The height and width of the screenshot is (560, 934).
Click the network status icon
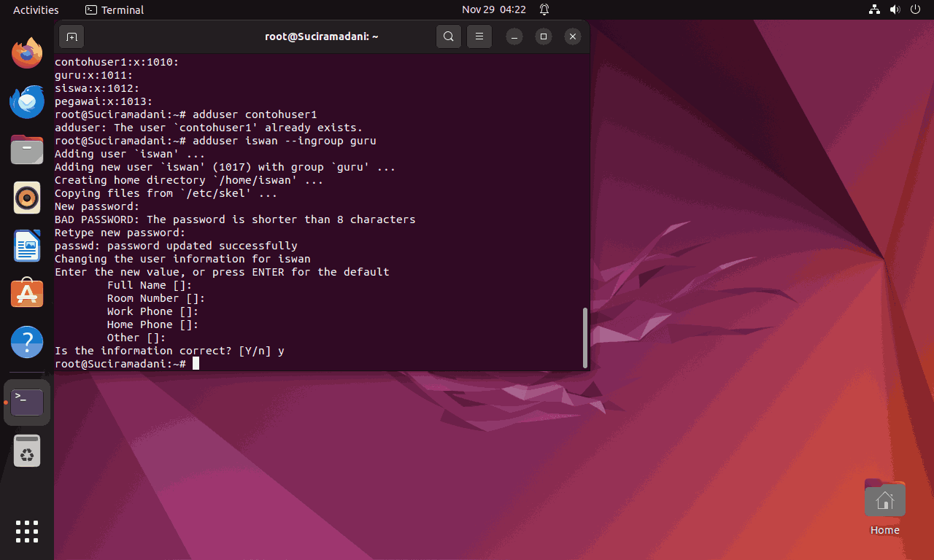tap(875, 9)
